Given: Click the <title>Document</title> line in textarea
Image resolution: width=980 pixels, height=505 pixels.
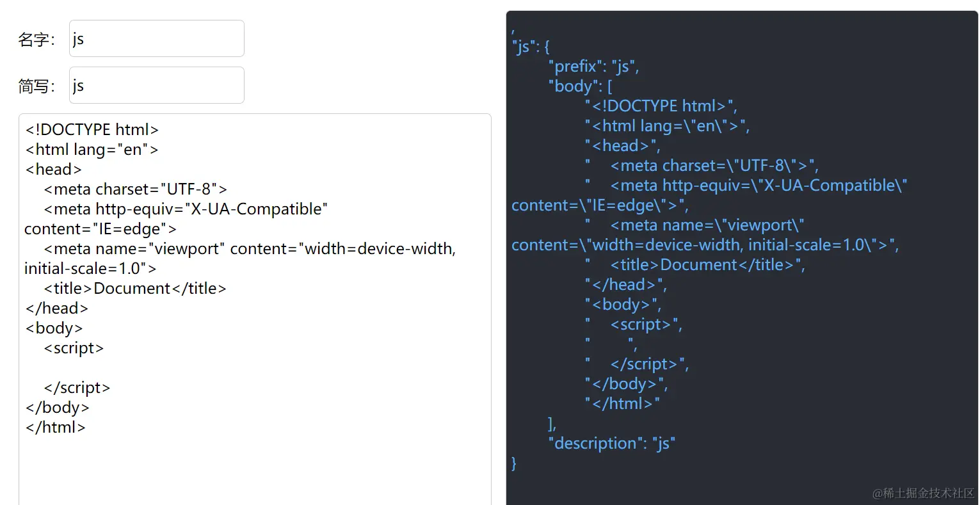Looking at the screenshot, I should click(135, 289).
